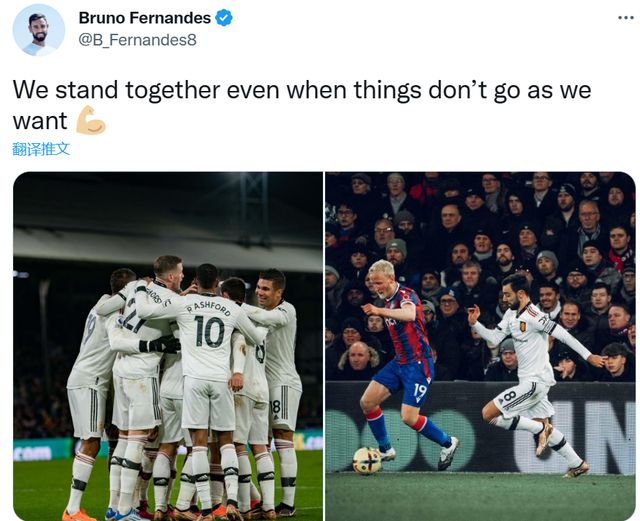
Task: Click the word want in tweet text
Action: click(40, 121)
